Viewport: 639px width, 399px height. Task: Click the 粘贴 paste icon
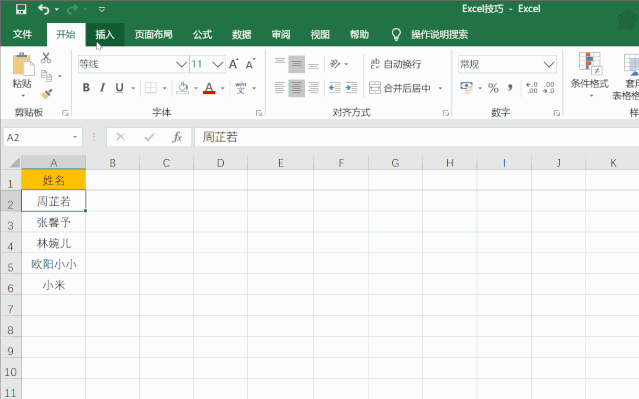click(x=23, y=64)
